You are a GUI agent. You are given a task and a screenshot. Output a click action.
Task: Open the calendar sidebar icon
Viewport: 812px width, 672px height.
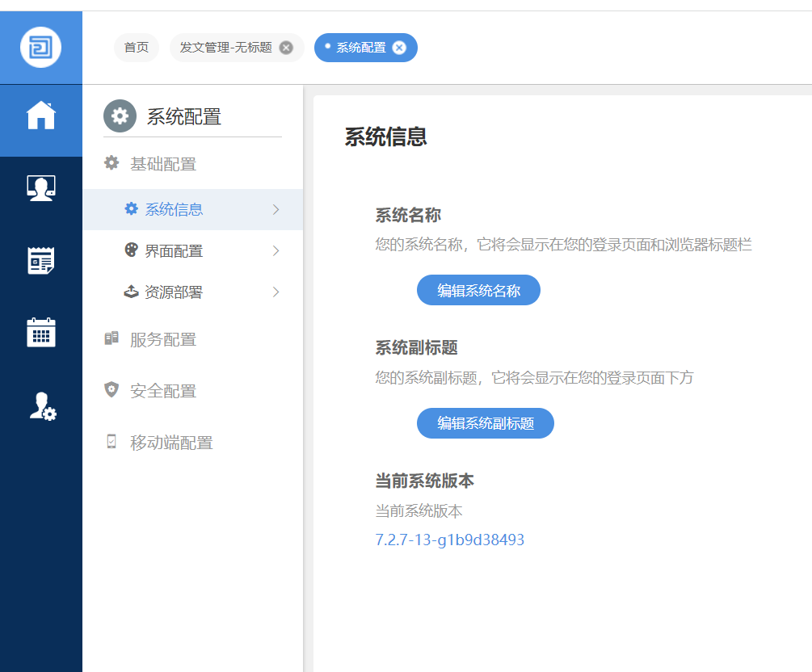(41, 333)
